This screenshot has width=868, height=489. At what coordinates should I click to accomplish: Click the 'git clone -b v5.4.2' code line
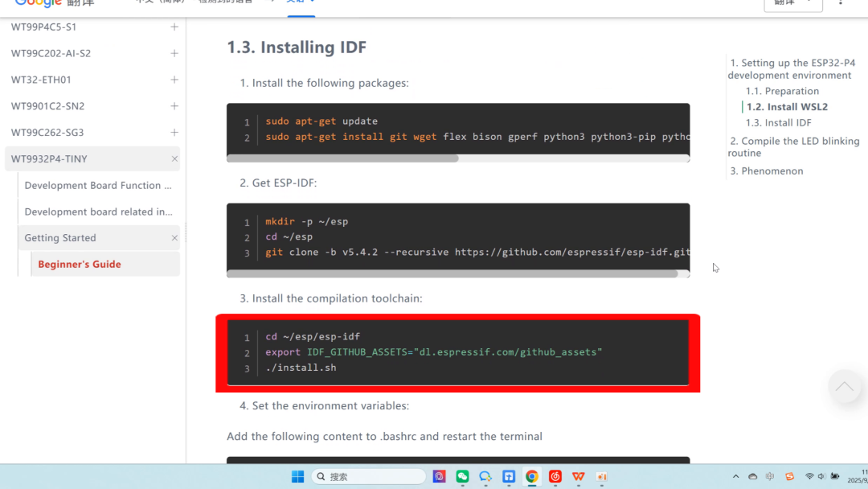click(477, 253)
